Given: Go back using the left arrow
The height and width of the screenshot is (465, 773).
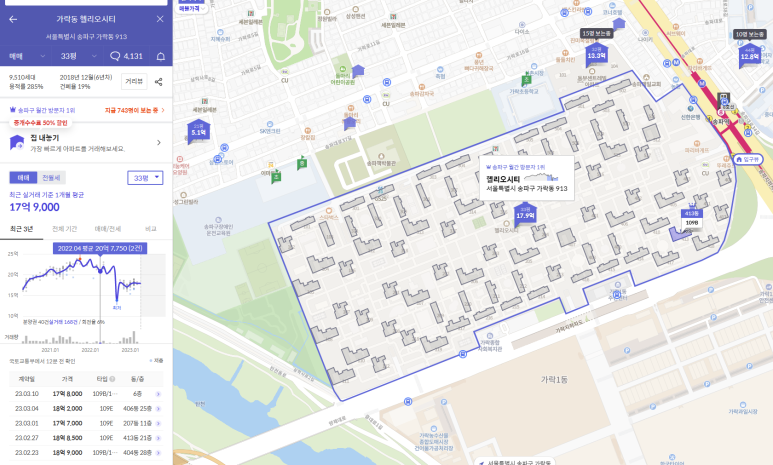Looking at the screenshot, I should click(13, 19).
